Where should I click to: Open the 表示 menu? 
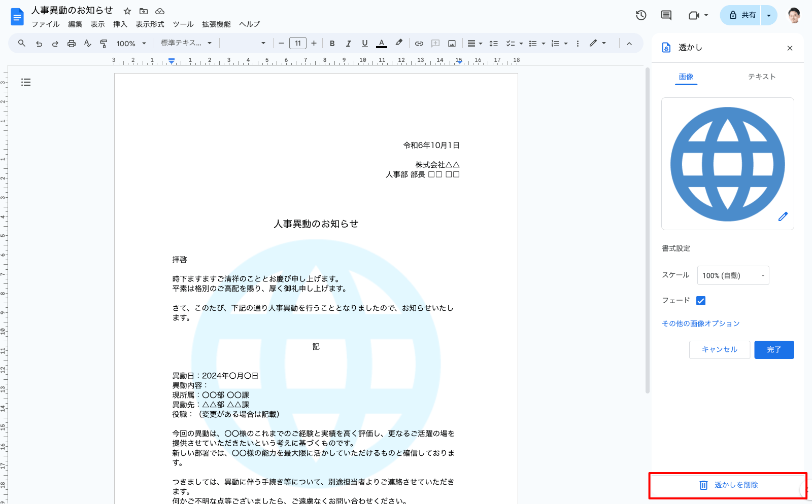coord(97,24)
